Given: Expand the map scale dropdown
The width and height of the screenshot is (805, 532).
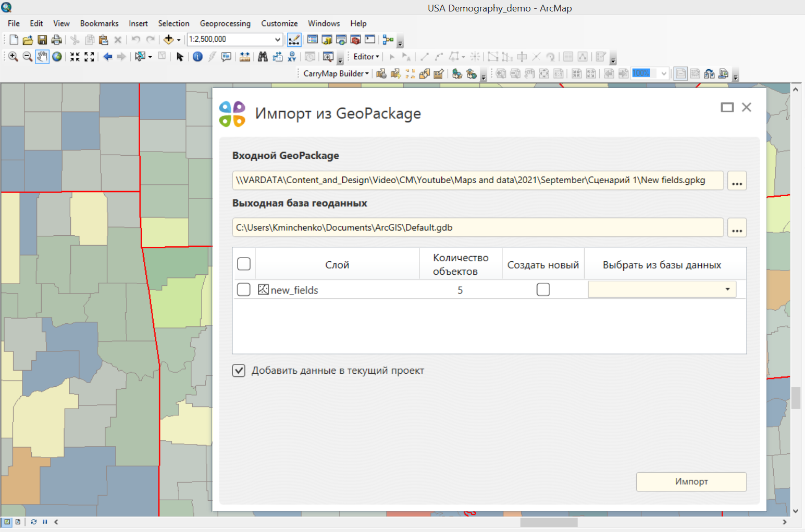Looking at the screenshot, I should 278,40.
